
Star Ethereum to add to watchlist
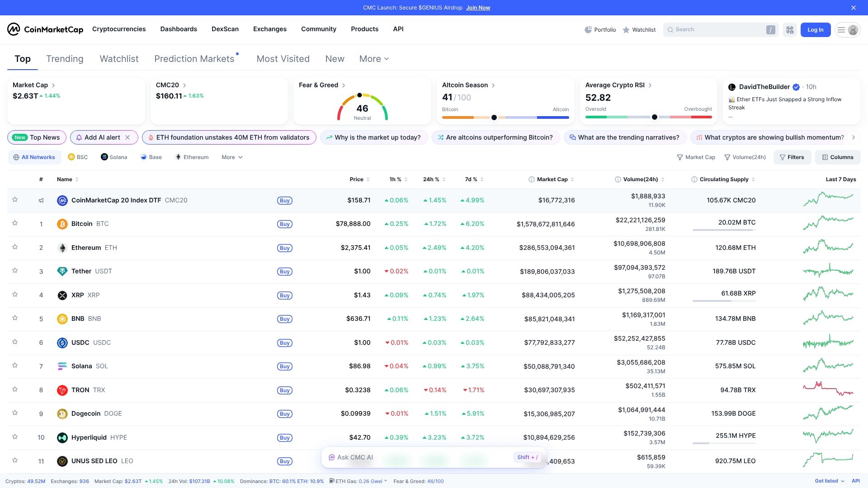[15, 247]
